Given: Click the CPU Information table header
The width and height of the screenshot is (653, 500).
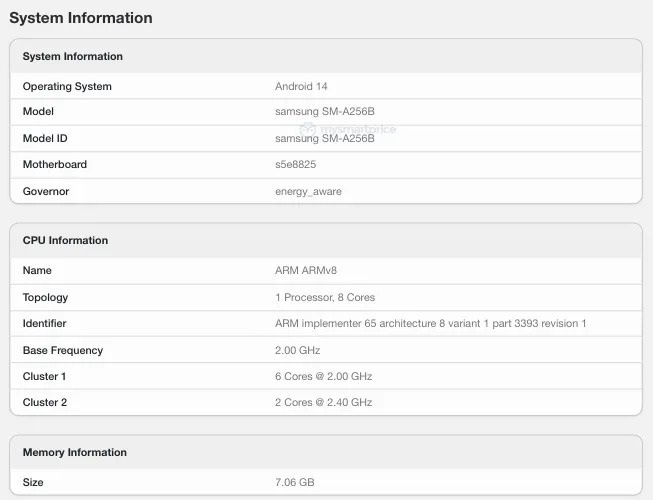Looking at the screenshot, I should [65, 241].
